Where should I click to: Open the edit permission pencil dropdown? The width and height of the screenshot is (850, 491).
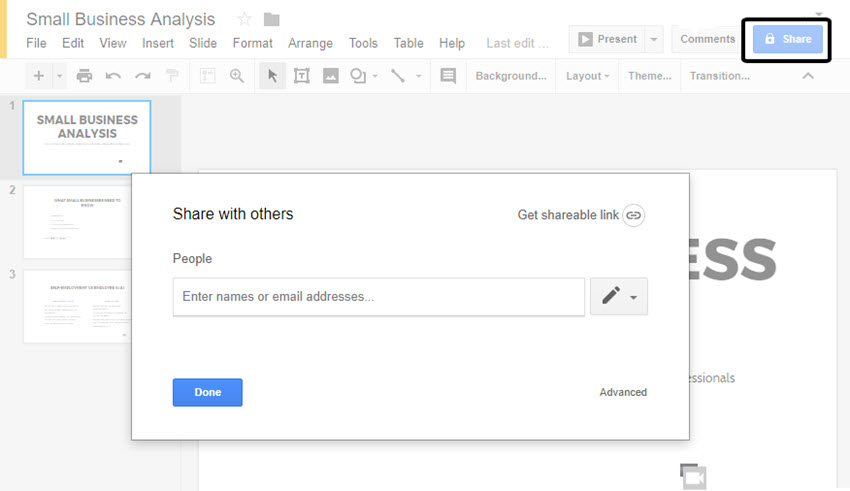tap(619, 296)
